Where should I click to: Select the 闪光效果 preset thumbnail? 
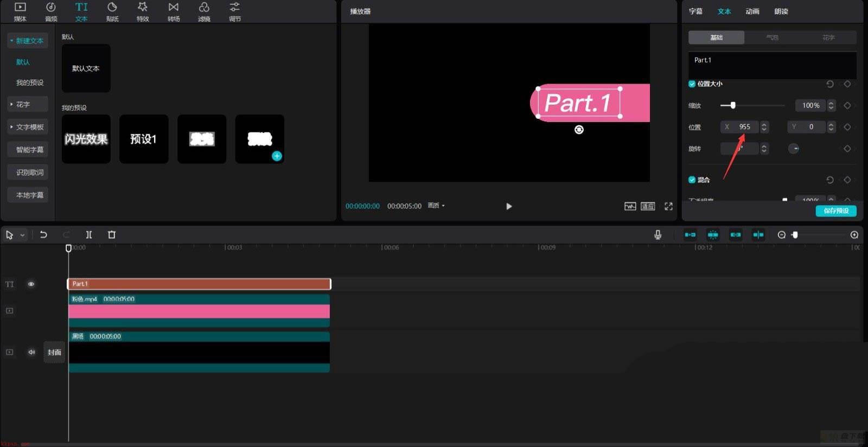coord(86,139)
